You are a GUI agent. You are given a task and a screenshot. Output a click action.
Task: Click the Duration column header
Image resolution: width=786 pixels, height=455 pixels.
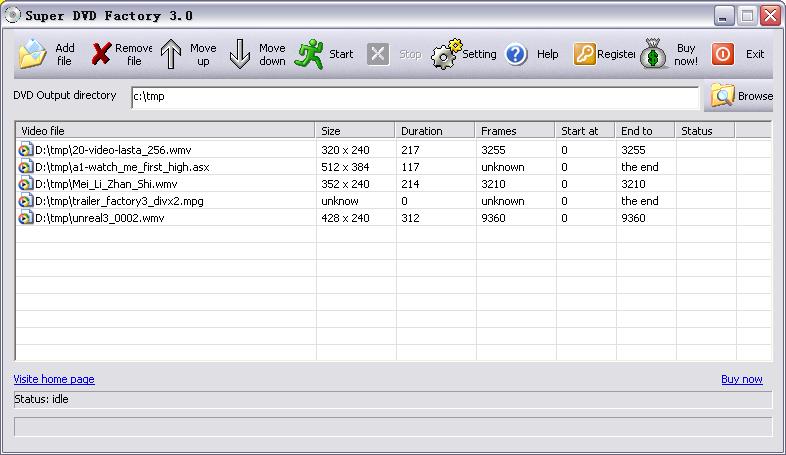pos(435,131)
